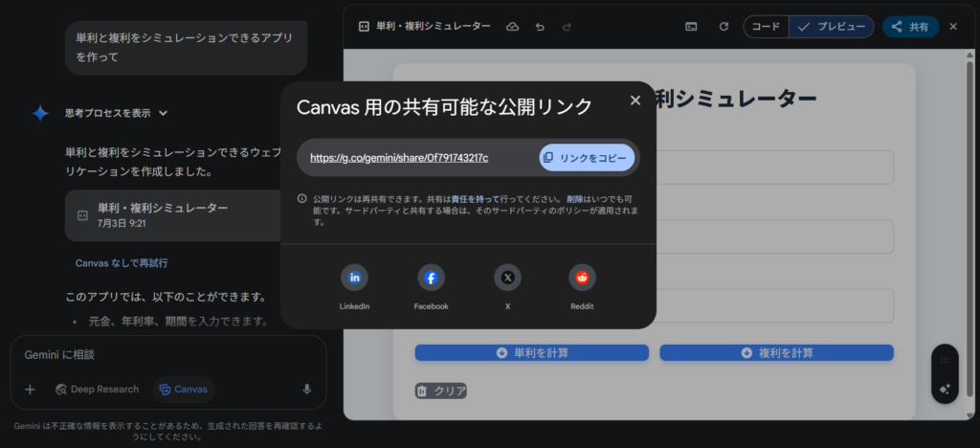Screen dimensions: 980x448
Task: Close the canvas panel
Action: pyautogui.click(x=953, y=27)
